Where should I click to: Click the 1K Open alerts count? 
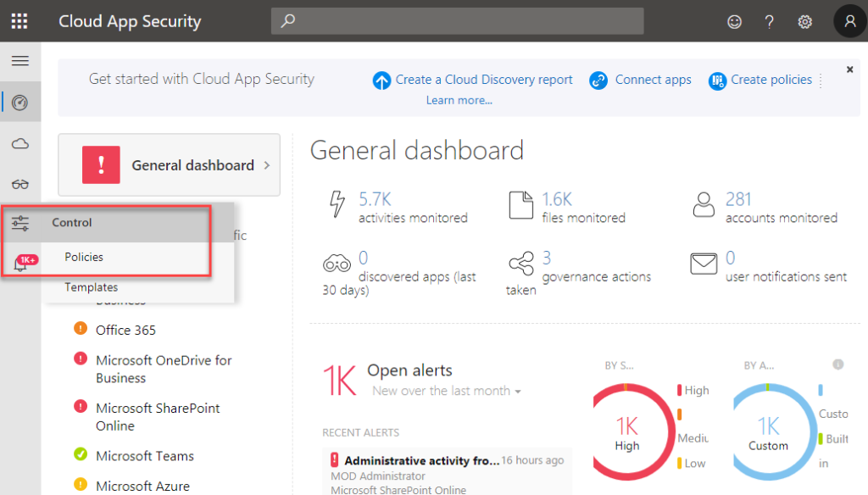point(339,381)
